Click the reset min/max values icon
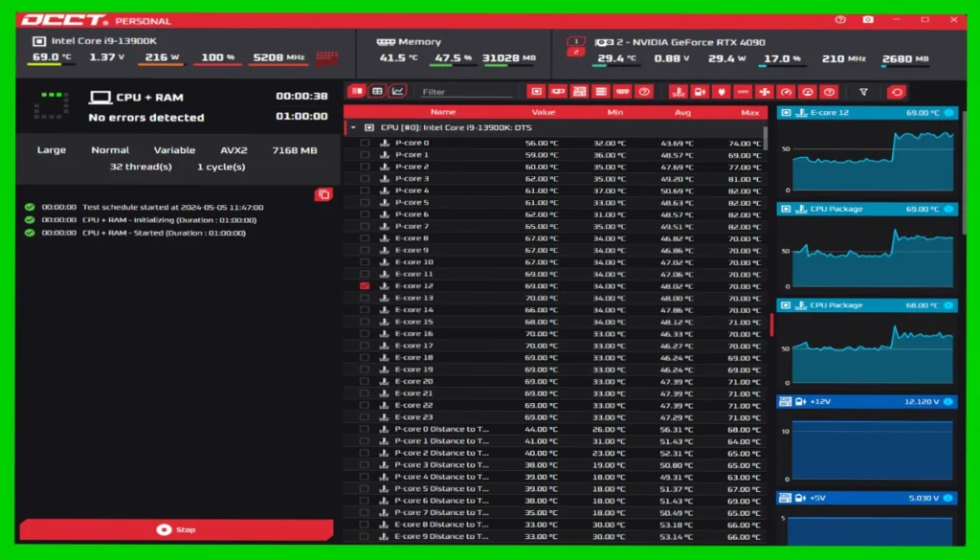The width and height of the screenshot is (980, 560). tap(897, 92)
